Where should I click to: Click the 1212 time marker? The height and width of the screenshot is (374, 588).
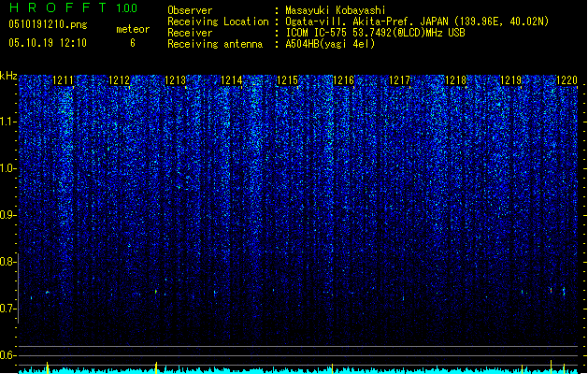click(x=119, y=80)
